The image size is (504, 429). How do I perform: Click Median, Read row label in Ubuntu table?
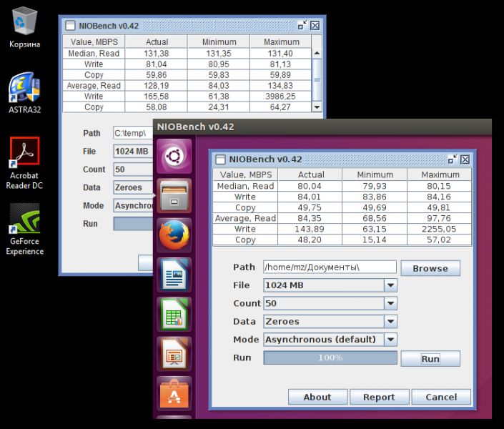click(246, 186)
